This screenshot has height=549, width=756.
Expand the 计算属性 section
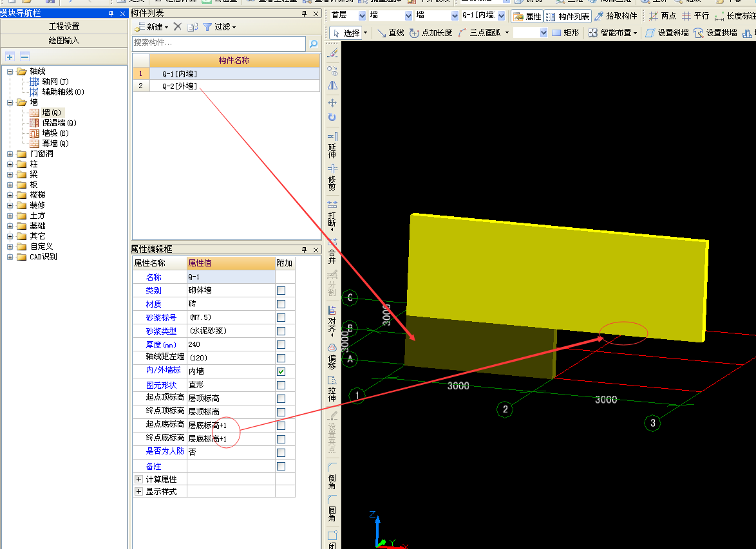[138, 479]
